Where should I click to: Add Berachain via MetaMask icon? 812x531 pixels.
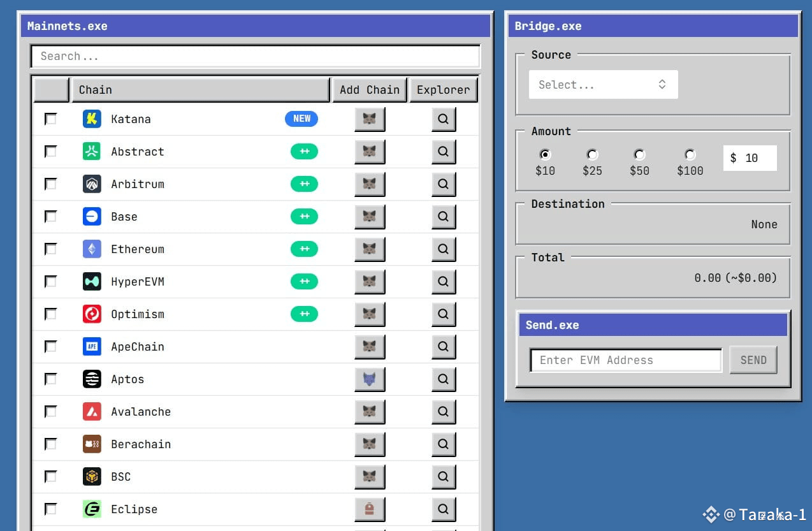[x=370, y=444]
